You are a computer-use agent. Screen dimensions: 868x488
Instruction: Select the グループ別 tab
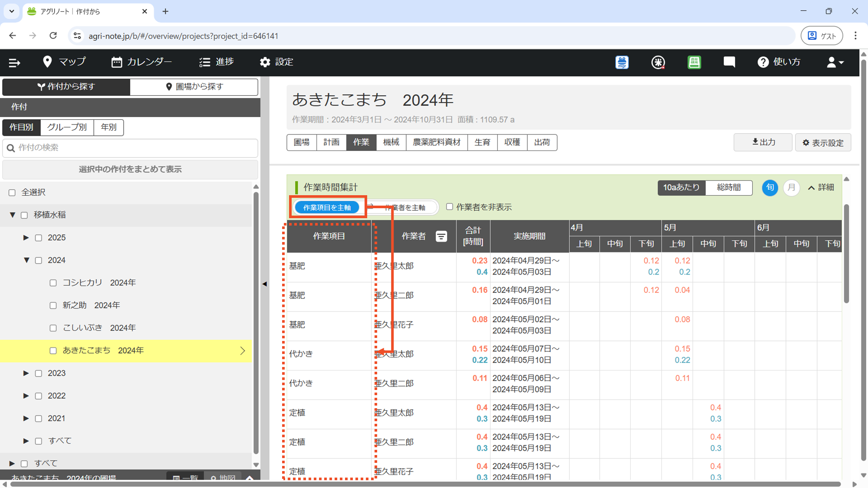pyautogui.click(x=67, y=127)
